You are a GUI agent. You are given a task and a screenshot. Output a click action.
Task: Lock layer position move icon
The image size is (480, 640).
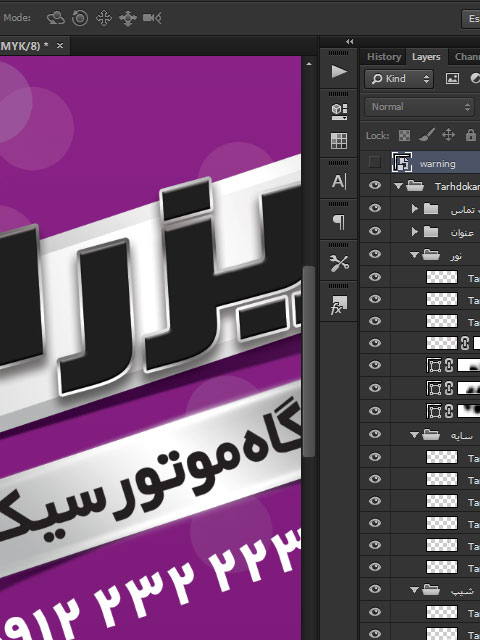[x=448, y=135]
